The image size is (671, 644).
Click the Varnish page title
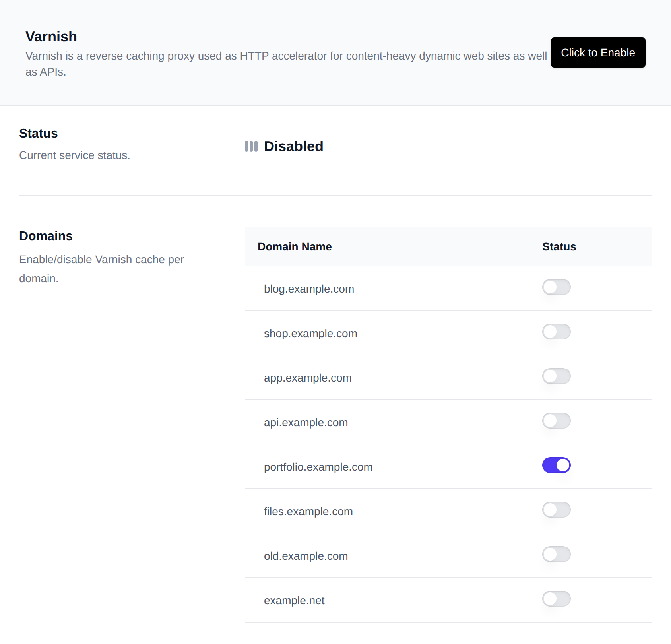(51, 37)
